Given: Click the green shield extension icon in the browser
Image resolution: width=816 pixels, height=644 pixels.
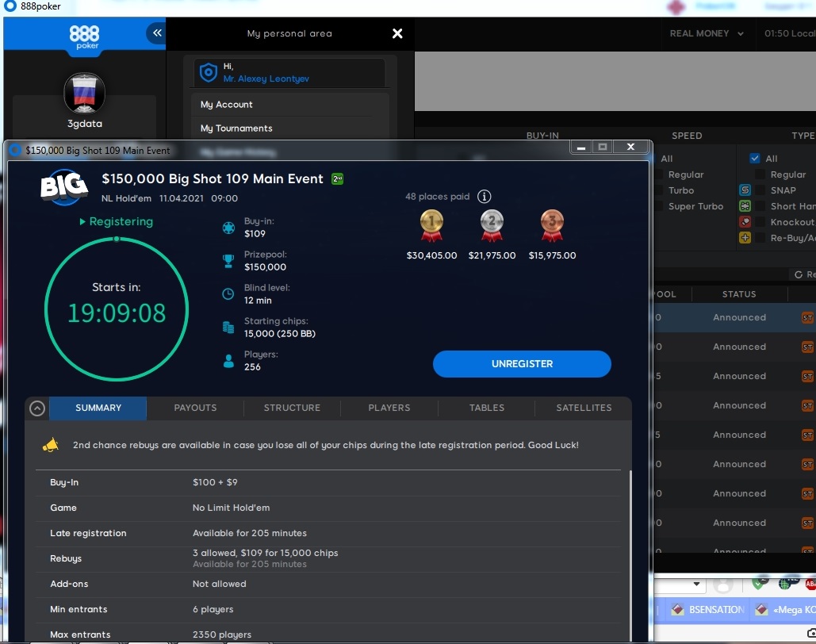Looking at the screenshot, I should pyautogui.click(x=759, y=584).
